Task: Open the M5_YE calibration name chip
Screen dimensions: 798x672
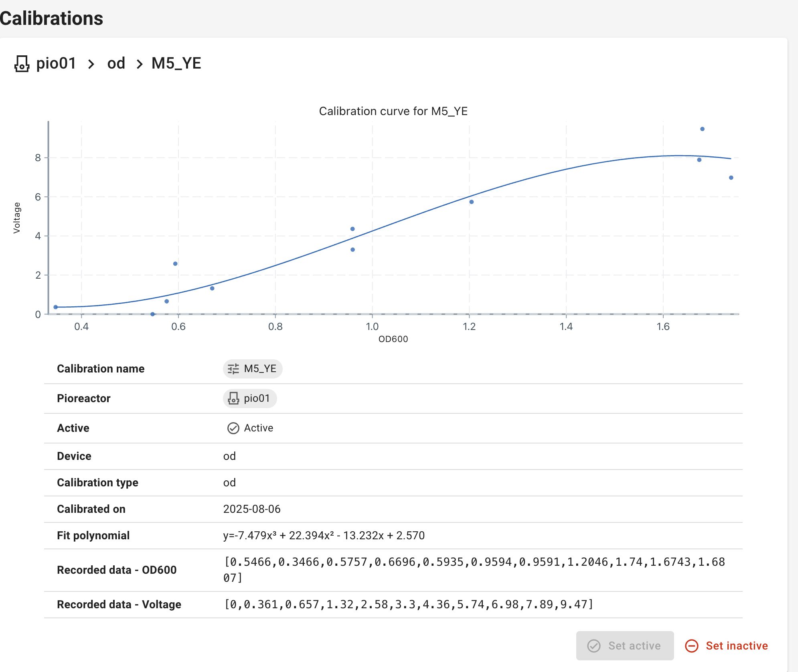Action: click(x=260, y=369)
